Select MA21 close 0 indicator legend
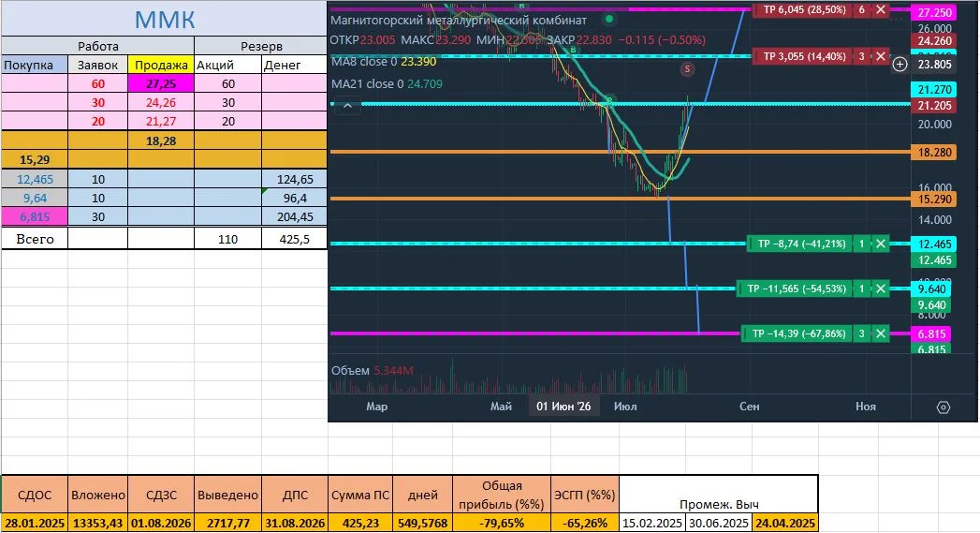The width and height of the screenshot is (980, 533). click(x=387, y=83)
